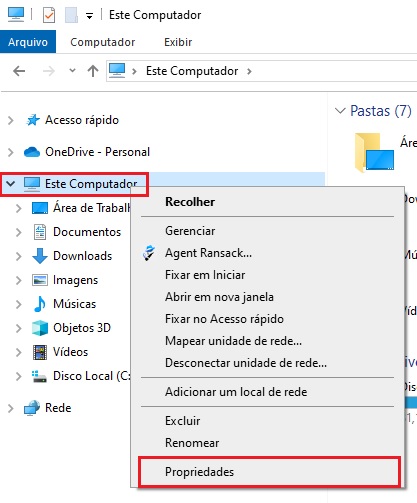Go forward with the right arrow
Image resolution: width=417 pixels, height=503 pixels.
(49, 71)
